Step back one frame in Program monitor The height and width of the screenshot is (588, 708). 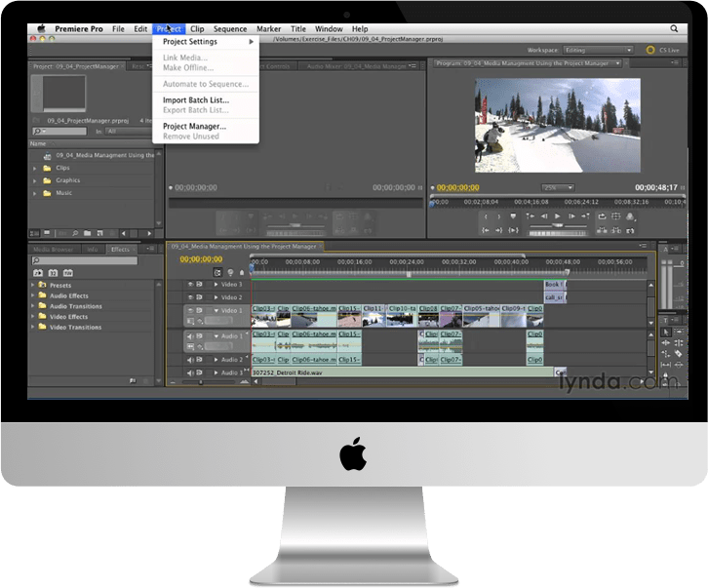point(544,216)
